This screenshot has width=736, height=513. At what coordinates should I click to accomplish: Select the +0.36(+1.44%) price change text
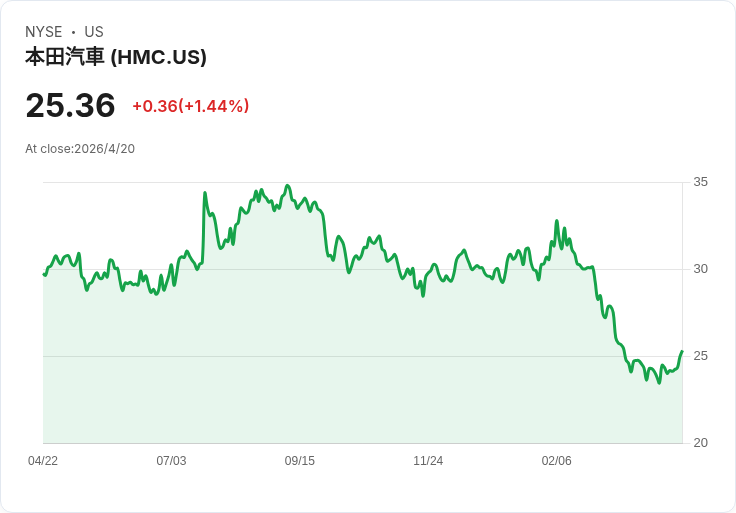(x=190, y=106)
